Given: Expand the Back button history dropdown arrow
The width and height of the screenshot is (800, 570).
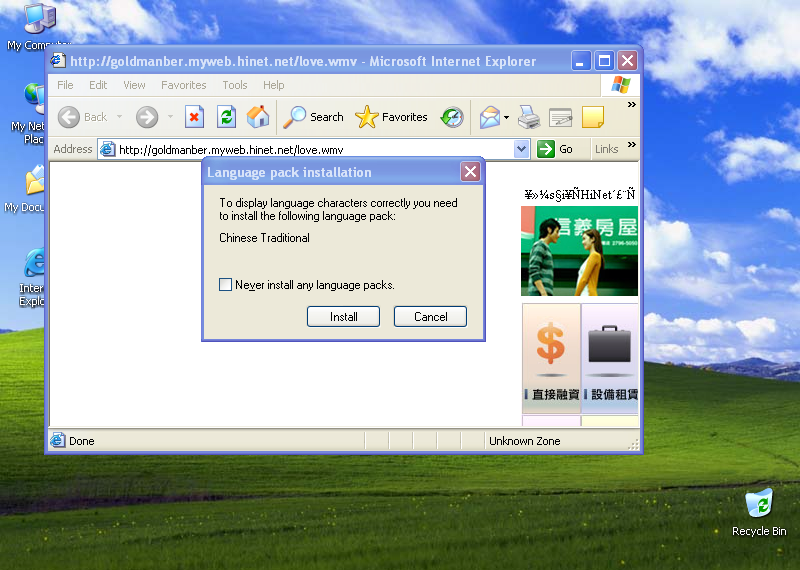Looking at the screenshot, I should [119, 117].
